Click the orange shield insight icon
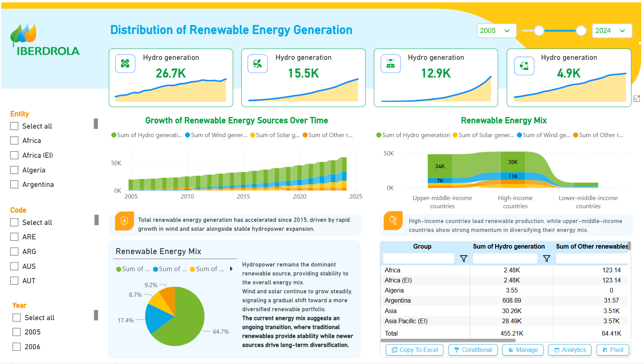Screen dimensions: 644x364 pyautogui.click(x=125, y=221)
